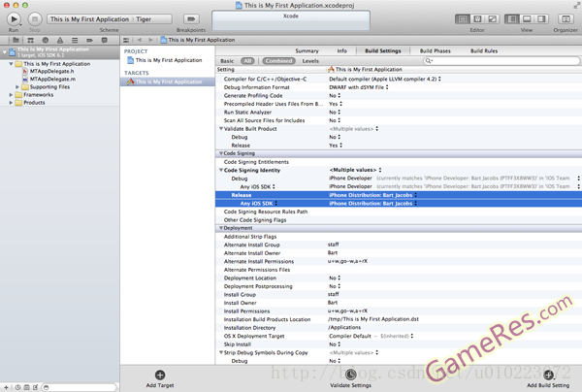
Task: Toggle the Debug area view button
Action: [x=527, y=19]
